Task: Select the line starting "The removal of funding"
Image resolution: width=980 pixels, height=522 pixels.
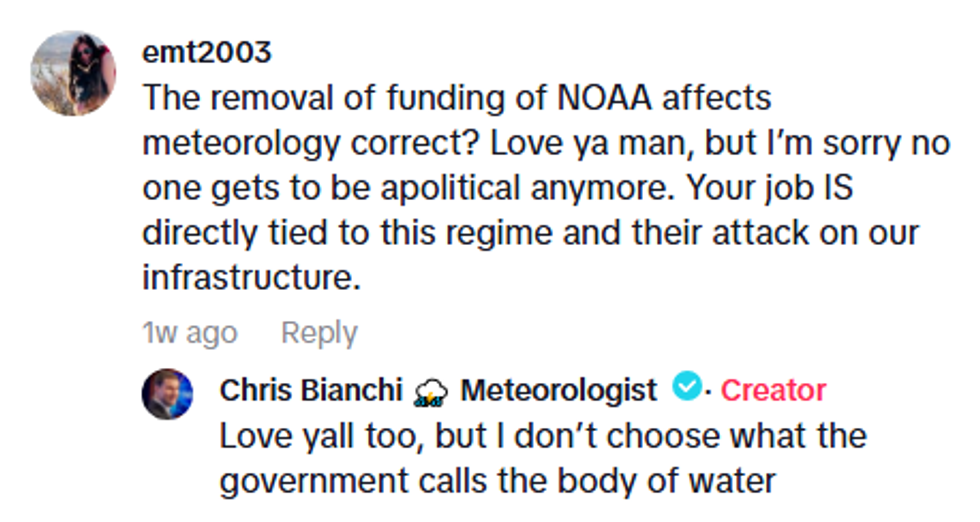Action: (457, 98)
